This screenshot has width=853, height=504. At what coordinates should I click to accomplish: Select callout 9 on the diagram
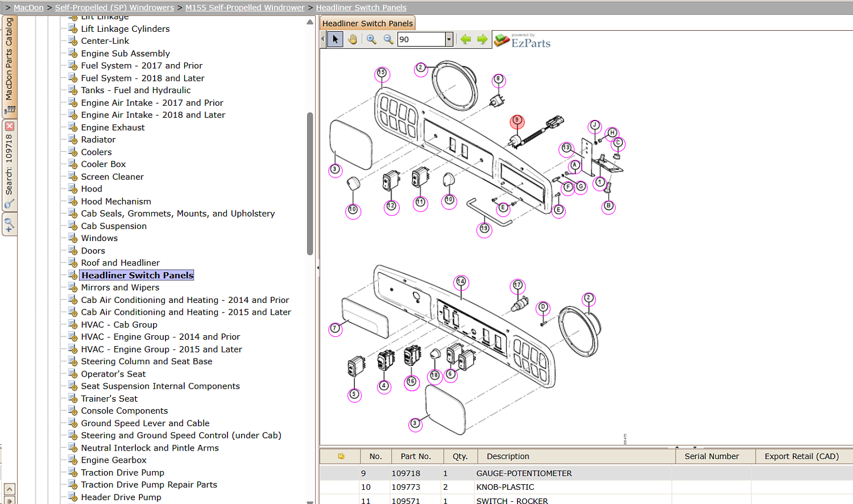coord(517,120)
